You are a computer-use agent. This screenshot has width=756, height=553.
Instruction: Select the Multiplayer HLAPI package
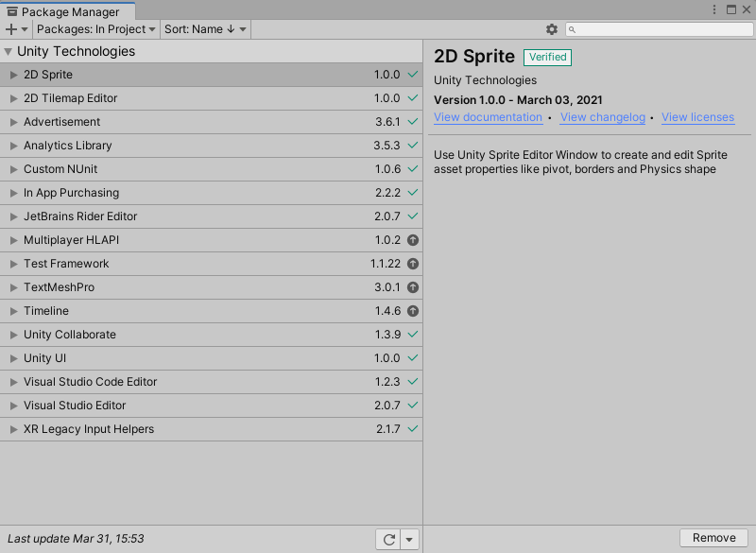tap(211, 240)
